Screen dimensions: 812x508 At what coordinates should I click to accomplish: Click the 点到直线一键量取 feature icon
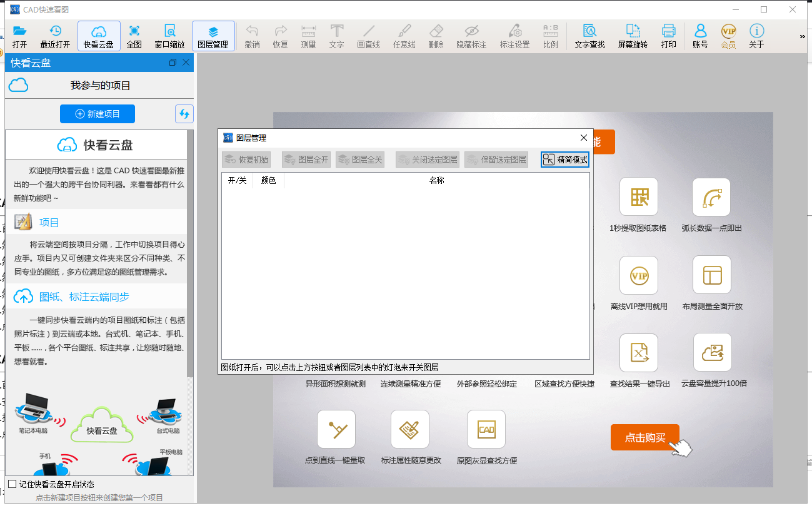tap(336, 430)
